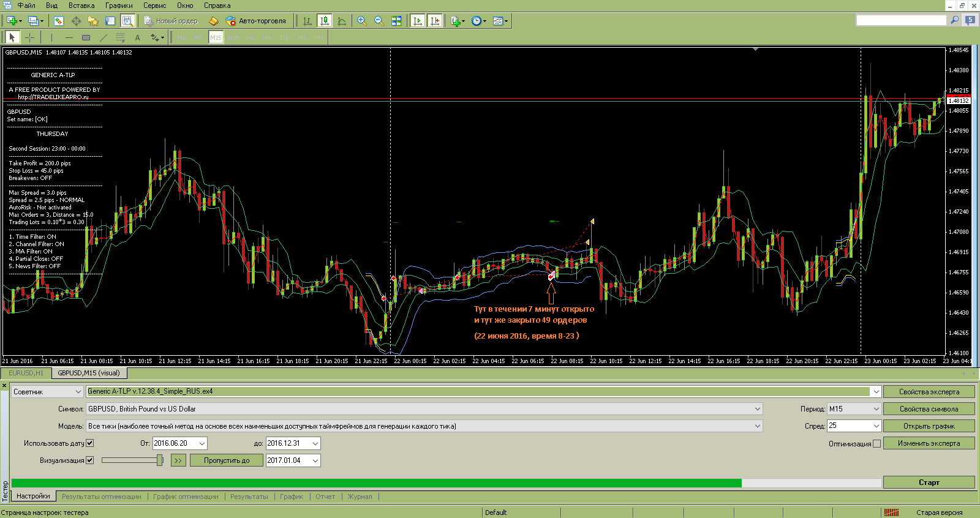Click the visualization speed slider
980x518 pixels.
[132, 460]
